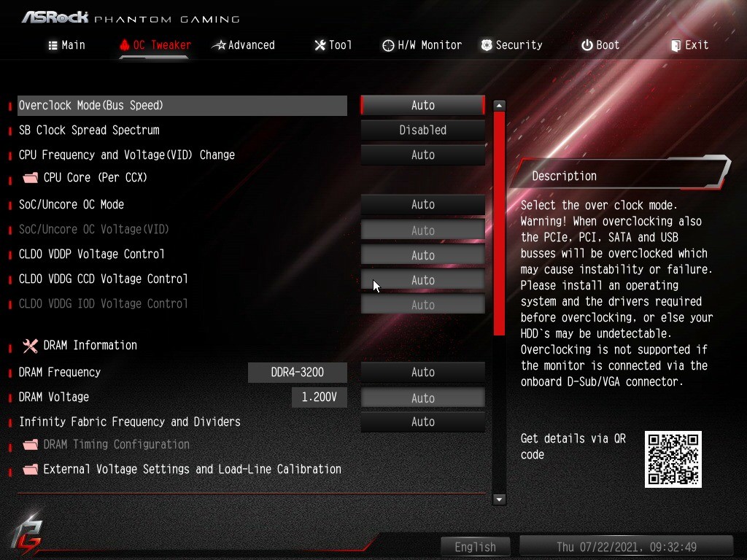Image resolution: width=747 pixels, height=560 pixels.
Task: Open the DRAM Information entry
Action: coord(90,345)
